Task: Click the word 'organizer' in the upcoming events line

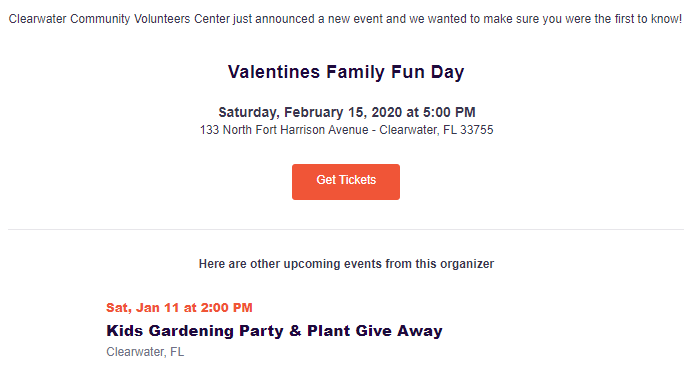Action: [467, 264]
